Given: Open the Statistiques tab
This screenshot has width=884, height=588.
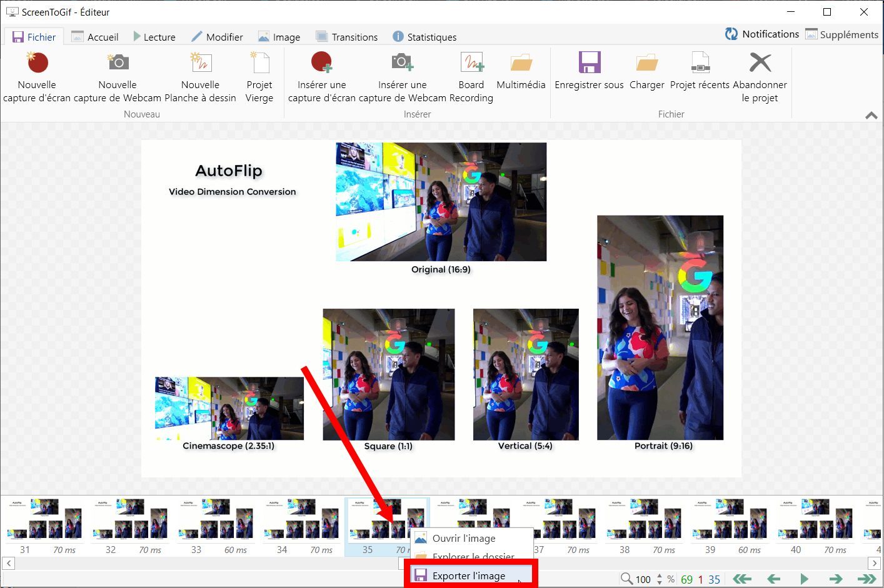Looking at the screenshot, I should pos(424,37).
